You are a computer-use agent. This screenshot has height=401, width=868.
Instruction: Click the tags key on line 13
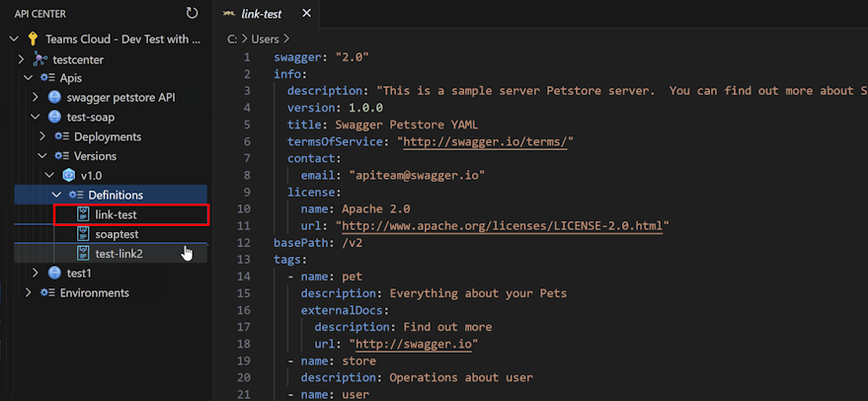287,259
